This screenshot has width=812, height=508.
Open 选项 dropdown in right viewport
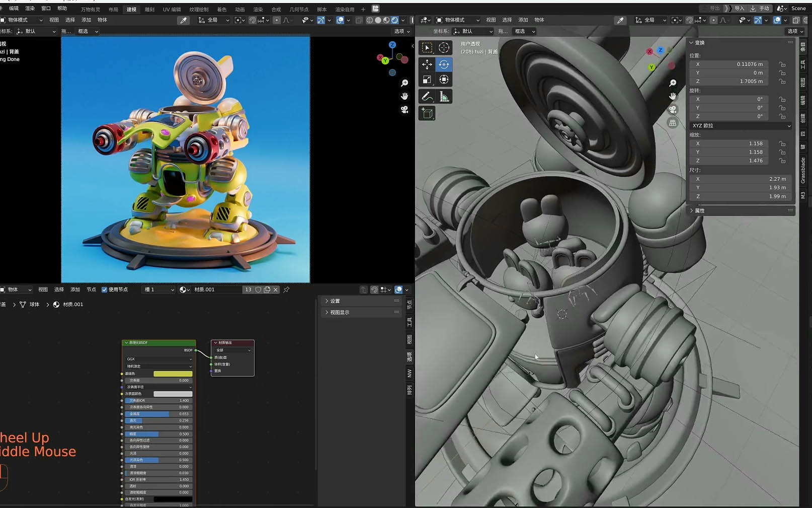(x=795, y=31)
